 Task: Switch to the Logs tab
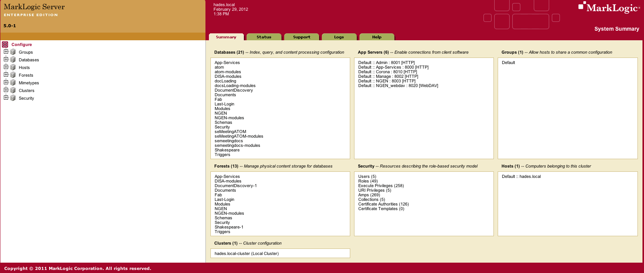[339, 37]
